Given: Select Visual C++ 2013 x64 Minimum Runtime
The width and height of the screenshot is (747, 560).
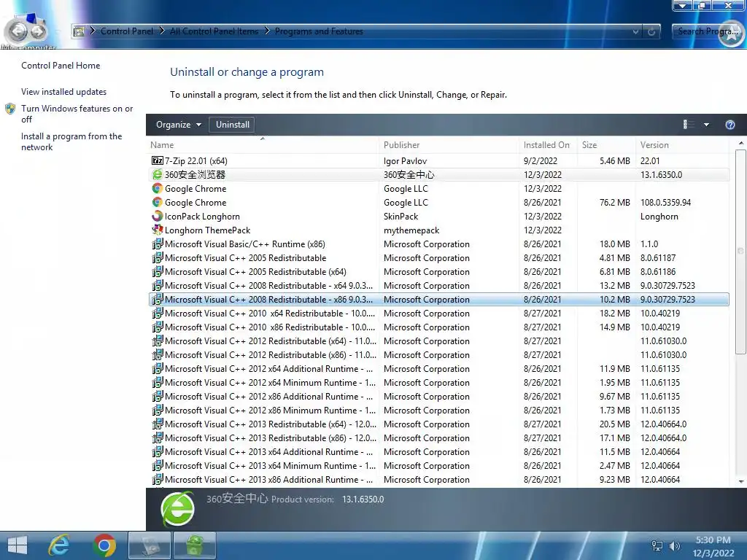Looking at the screenshot, I should click(x=270, y=465).
